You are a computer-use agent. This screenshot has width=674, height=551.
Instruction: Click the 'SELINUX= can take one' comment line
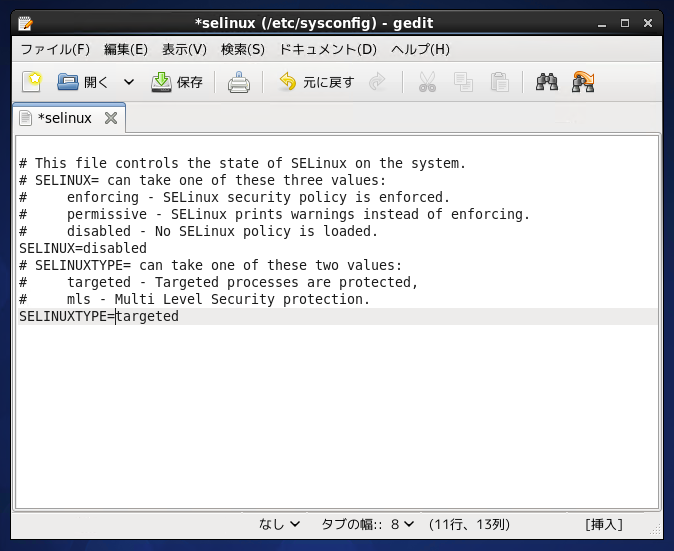coord(202,180)
